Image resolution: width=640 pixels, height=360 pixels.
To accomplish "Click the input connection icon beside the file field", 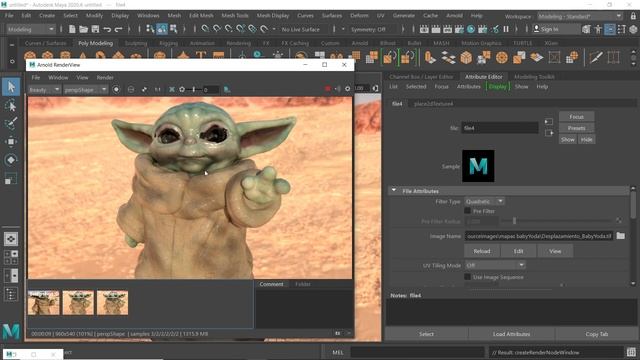I will [x=549, y=122].
